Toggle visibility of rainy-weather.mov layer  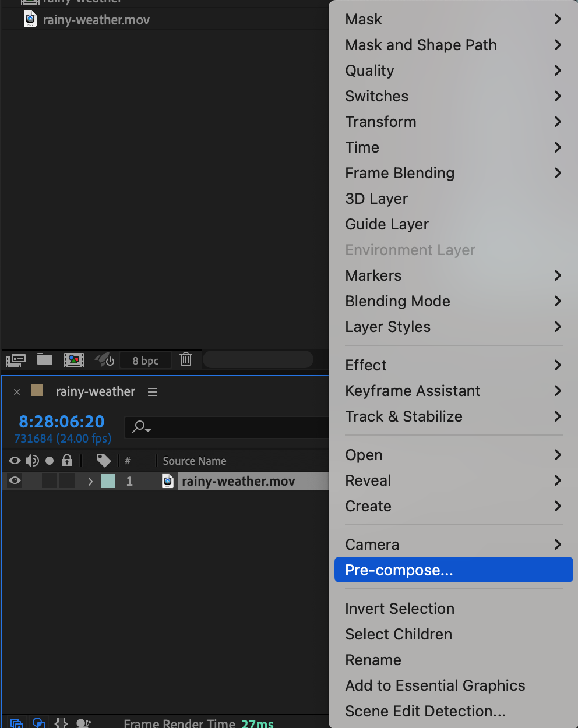coord(15,481)
